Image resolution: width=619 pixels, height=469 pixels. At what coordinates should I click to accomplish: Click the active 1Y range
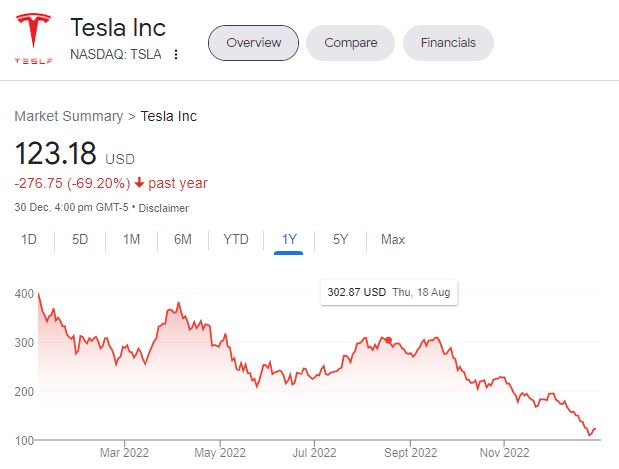289,240
